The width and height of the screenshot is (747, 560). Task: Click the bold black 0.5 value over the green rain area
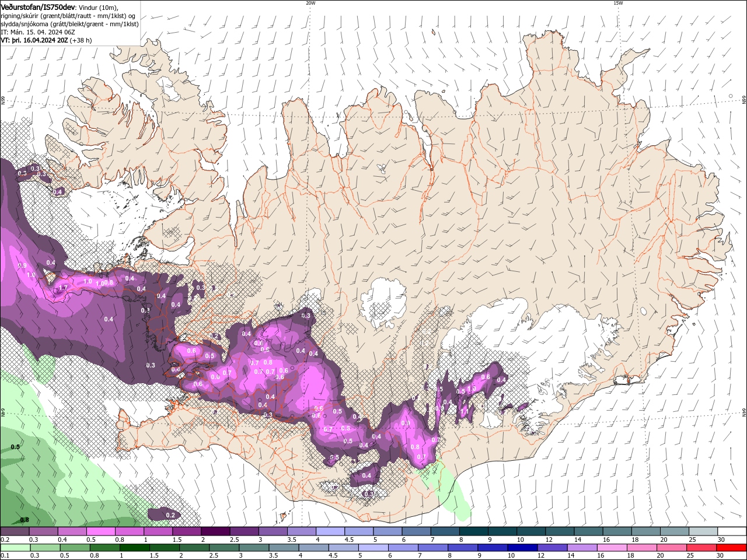click(x=16, y=447)
